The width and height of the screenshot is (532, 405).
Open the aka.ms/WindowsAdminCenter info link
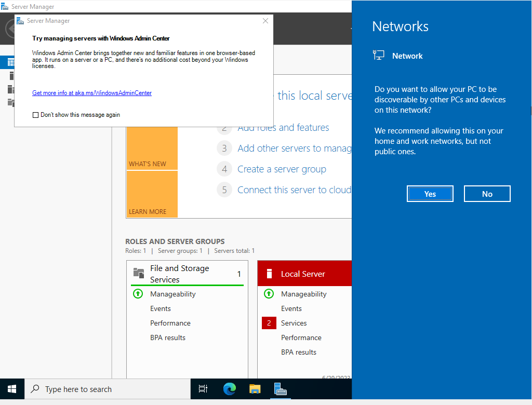(x=92, y=93)
